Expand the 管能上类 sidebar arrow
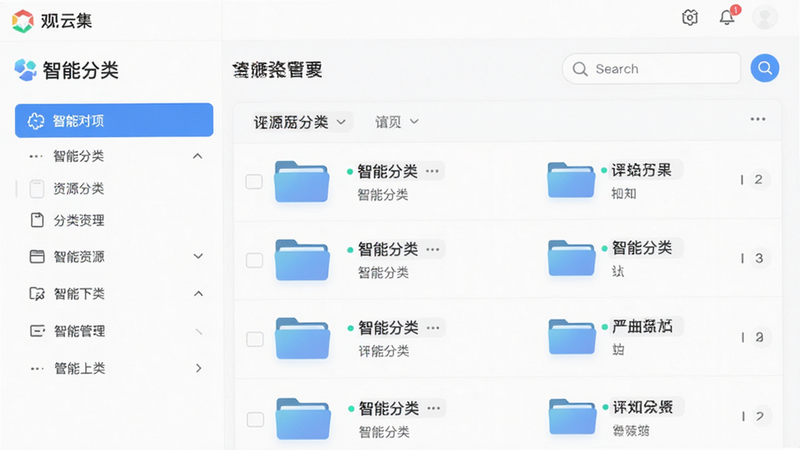The height and width of the screenshot is (450, 800). tap(198, 368)
